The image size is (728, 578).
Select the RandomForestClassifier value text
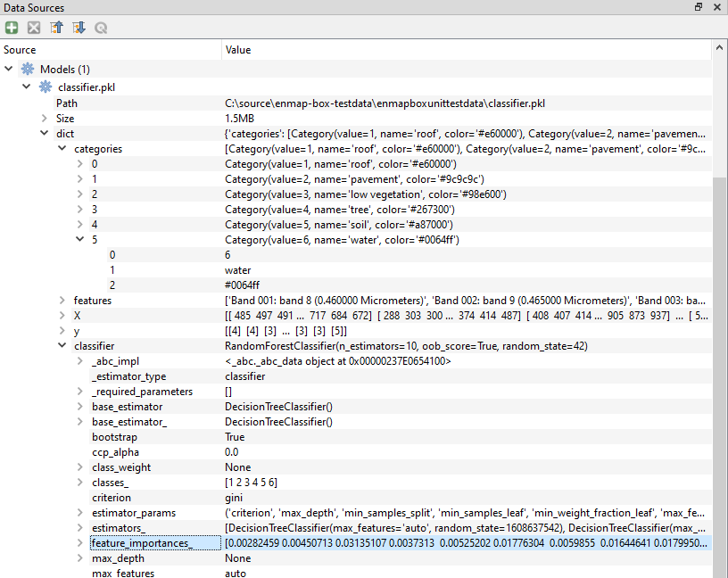[406, 346]
